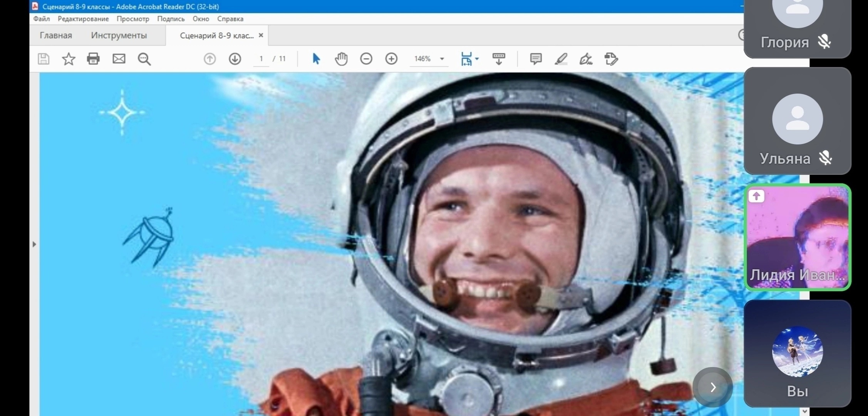Go to next page arrow down icon
The width and height of the screenshot is (868, 416).
(x=235, y=59)
